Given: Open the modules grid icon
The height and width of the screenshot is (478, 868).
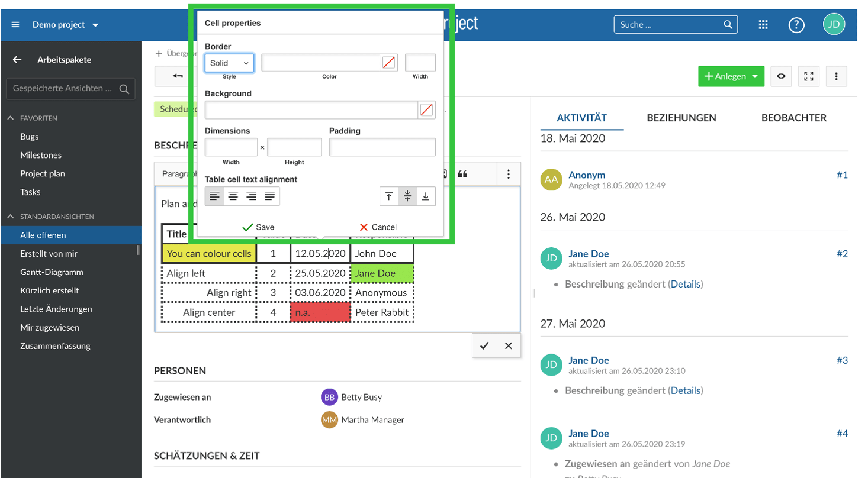Looking at the screenshot, I should [x=763, y=25].
